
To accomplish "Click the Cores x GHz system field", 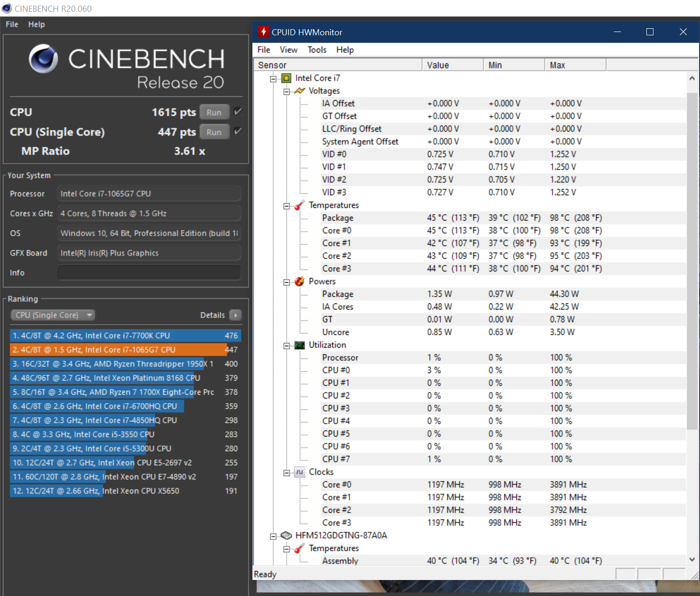I will pos(149,214).
